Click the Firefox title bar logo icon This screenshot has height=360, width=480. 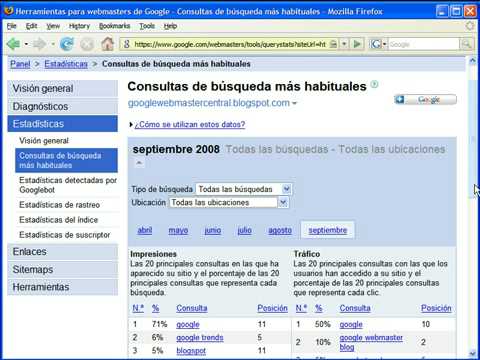[9, 11]
